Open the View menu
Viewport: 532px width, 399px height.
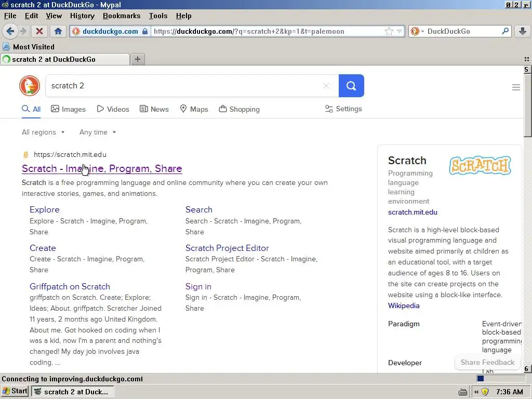pyautogui.click(x=54, y=16)
